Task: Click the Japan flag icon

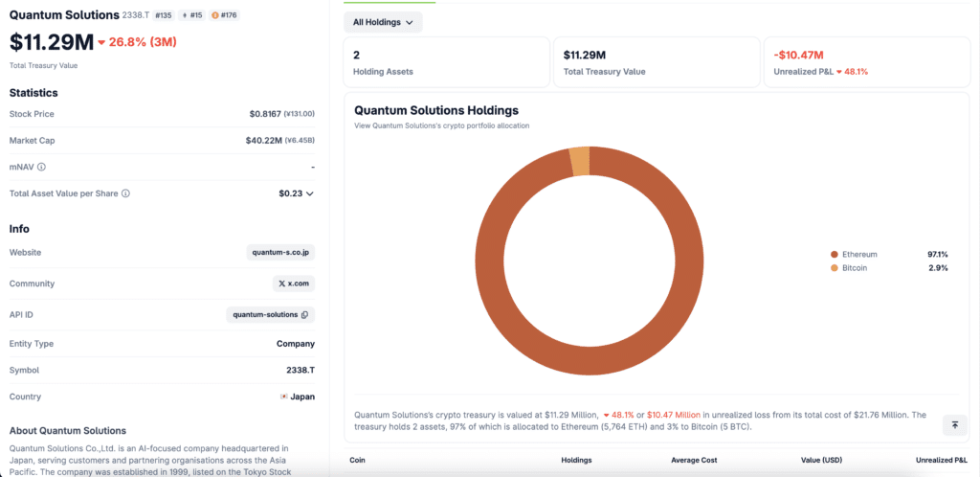Action: [283, 397]
